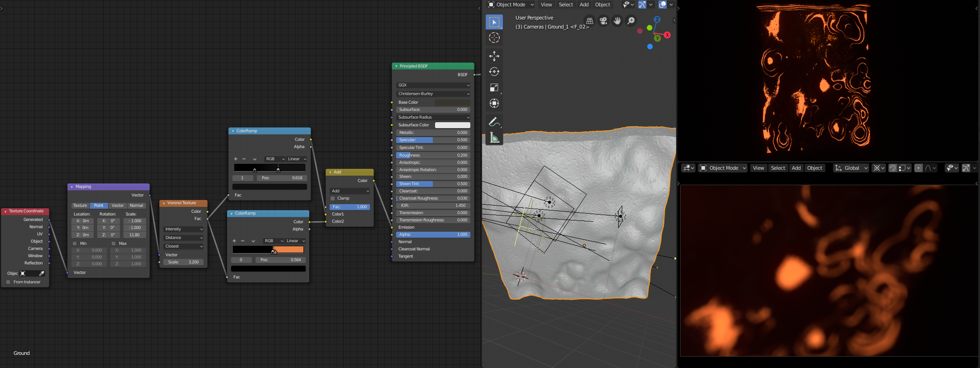980x368 pixels.
Task: Switch Mapping type to Texture
Action: pyautogui.click(x=80, y=206)
